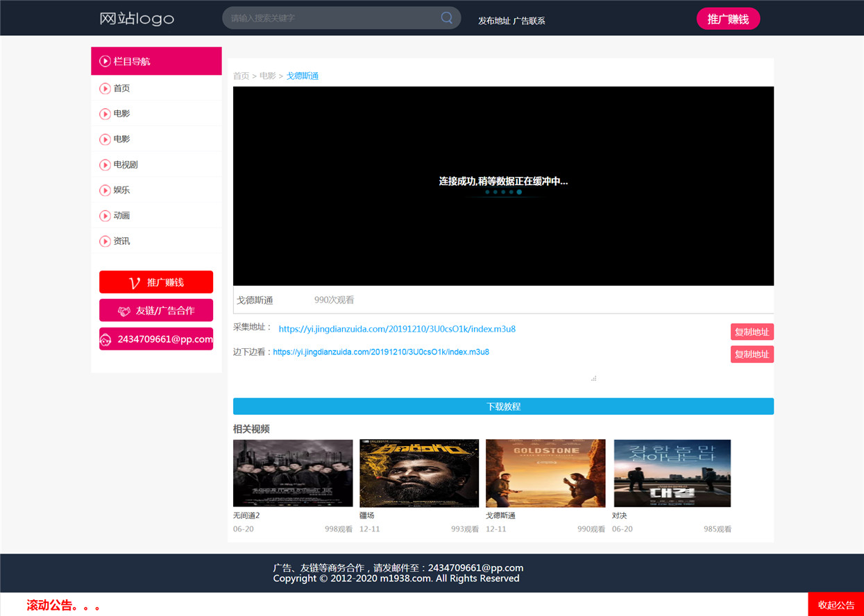Click the play icon beside 首页
This screenshot has height=616, width=864.
[105, 88]
